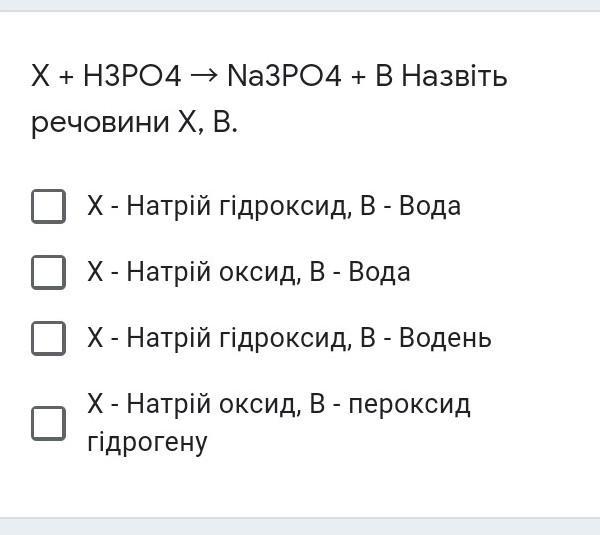The image size is (600, 535).
Task: Check the "Натрій гідроксид, В - Вода" checkbox
Action: click(48, 207)
